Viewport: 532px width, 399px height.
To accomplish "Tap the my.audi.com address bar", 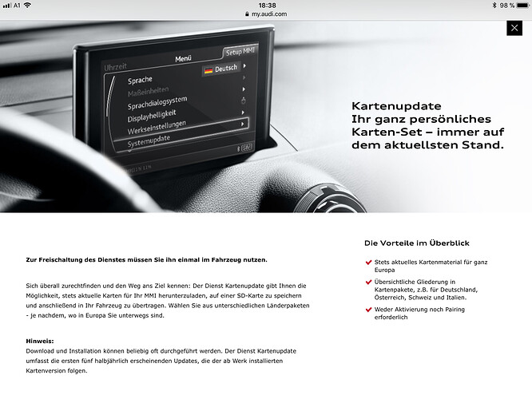I will click(266, 14).
